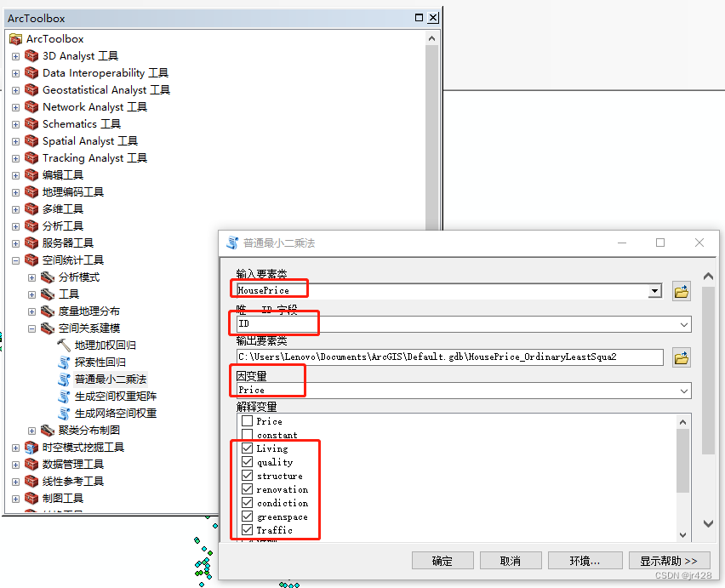
Task: Uncheck the quality variable
Action: pos(248,462)
